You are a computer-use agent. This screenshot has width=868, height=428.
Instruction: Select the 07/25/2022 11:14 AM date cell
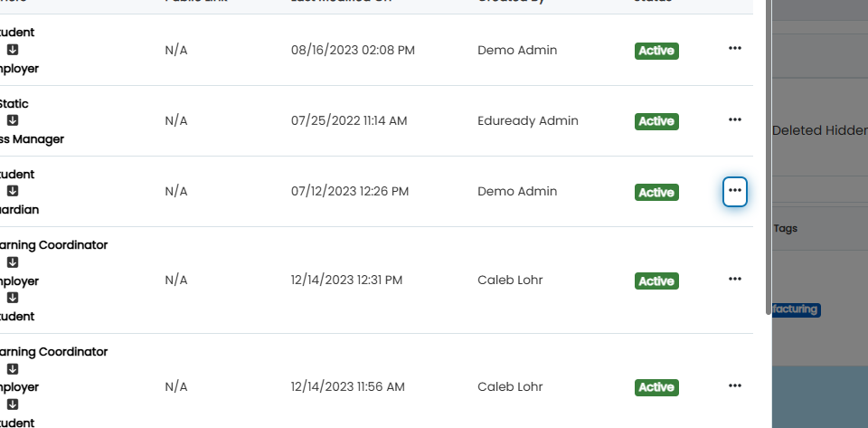349,120
